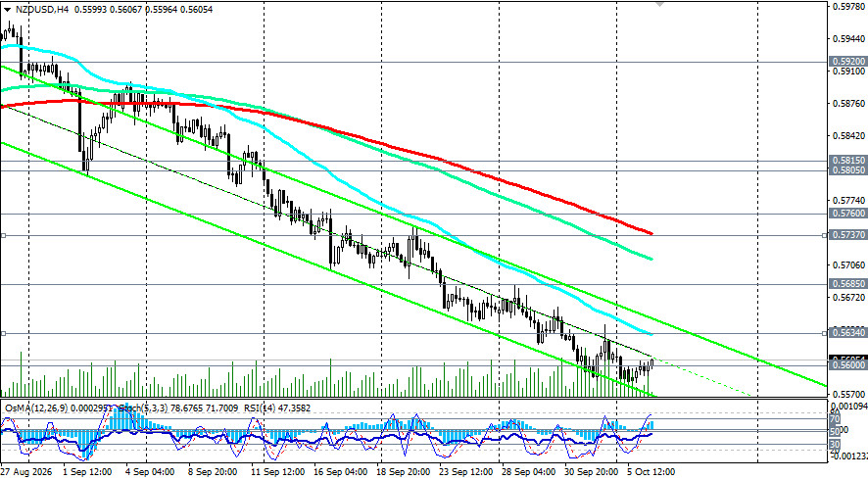Click the 0.59200 price level label

(848, 62)
